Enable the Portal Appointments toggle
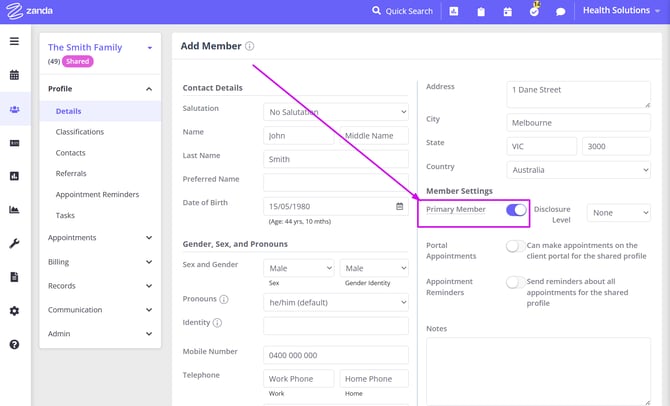The height and width of the screenshot is (406, 670). point(515,246)
